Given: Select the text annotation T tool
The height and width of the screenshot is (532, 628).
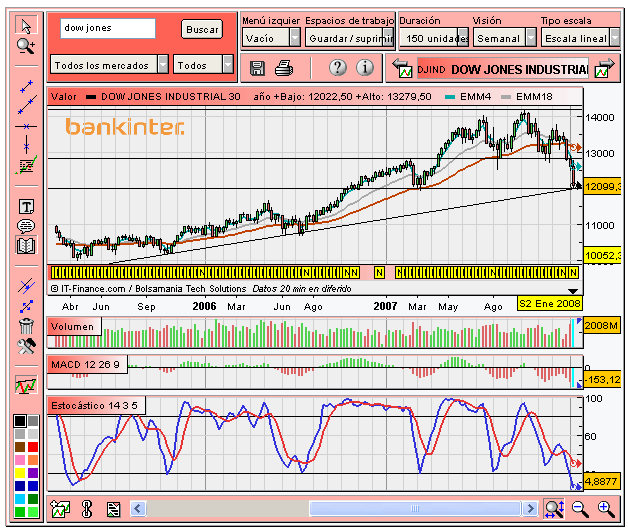Looking at the screenshot, I should click(x=26, y=207).
